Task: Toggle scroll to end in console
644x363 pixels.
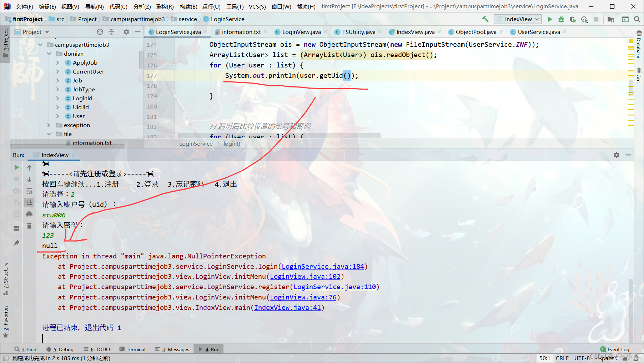Action: [29, 202]
